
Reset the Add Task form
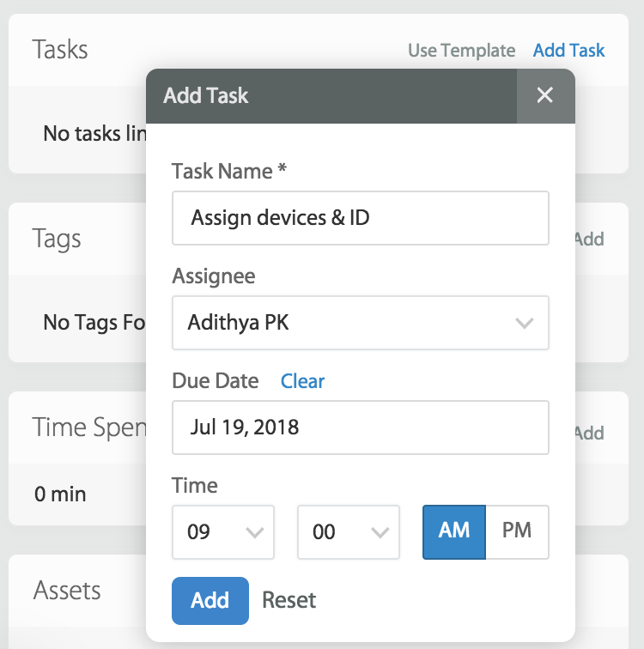point(289,600)
